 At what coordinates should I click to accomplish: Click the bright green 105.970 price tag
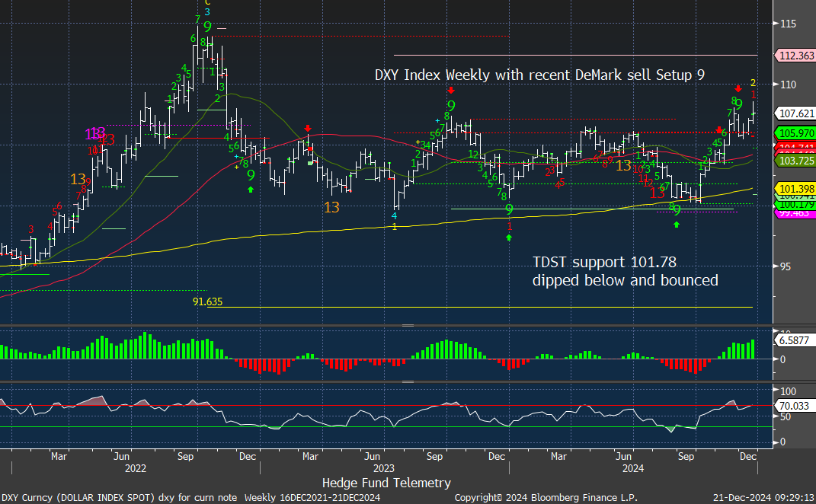click(x=795, y=133)
